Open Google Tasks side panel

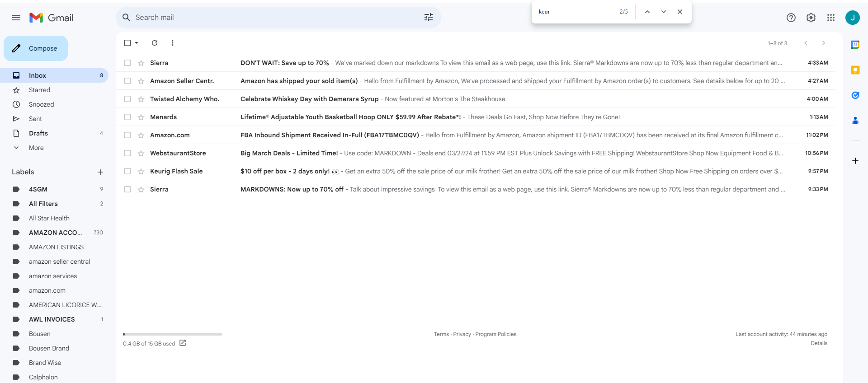click(855, 95)
